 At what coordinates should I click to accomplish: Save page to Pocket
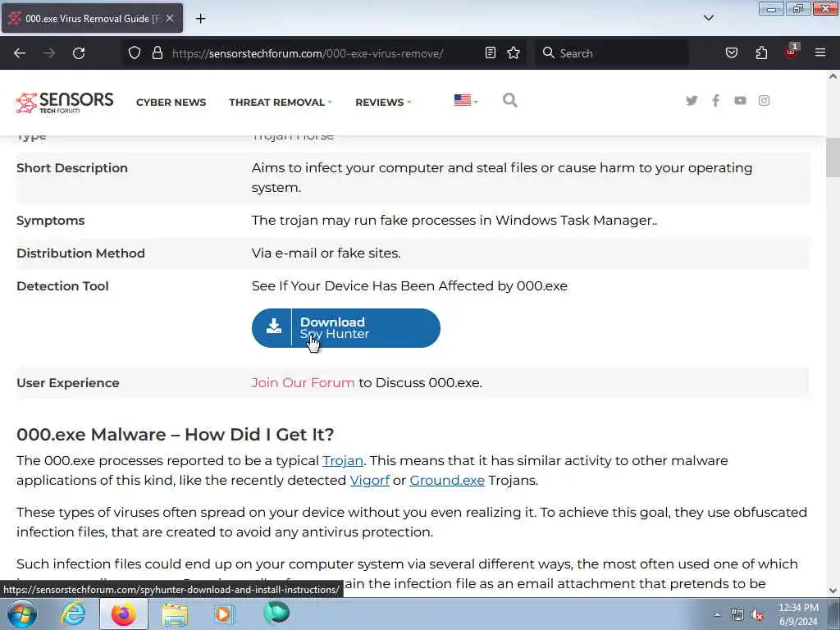[732, 52]
